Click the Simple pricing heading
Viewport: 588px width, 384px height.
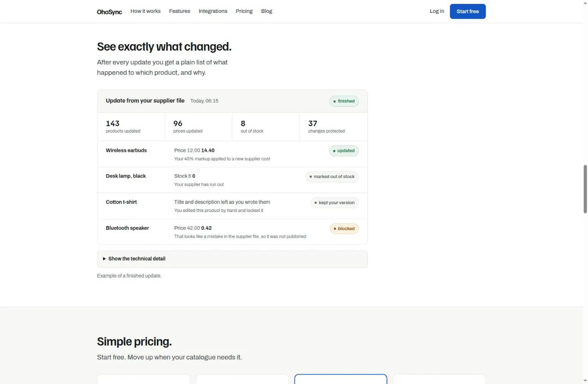pyautogui.click(x=134, y=342)
